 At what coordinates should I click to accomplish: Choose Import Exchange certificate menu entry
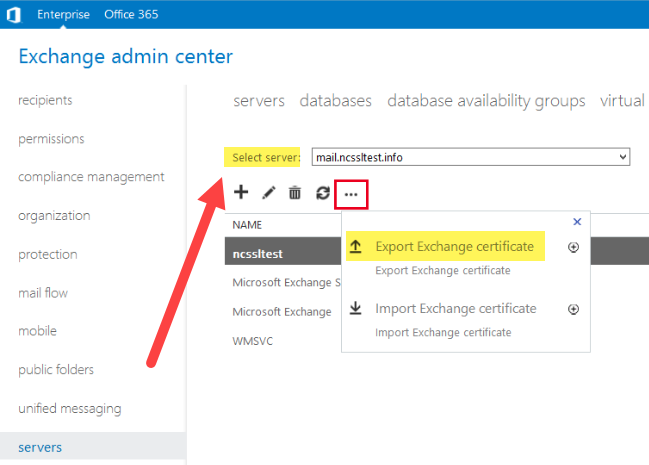[x=456, y=308]
